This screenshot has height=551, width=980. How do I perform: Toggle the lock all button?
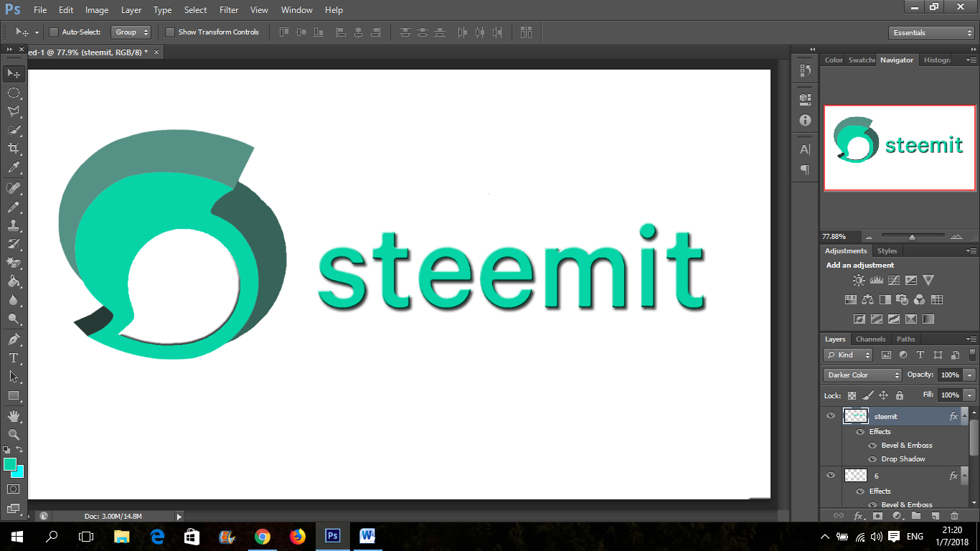pyautogui.click(x=900, y=395)
